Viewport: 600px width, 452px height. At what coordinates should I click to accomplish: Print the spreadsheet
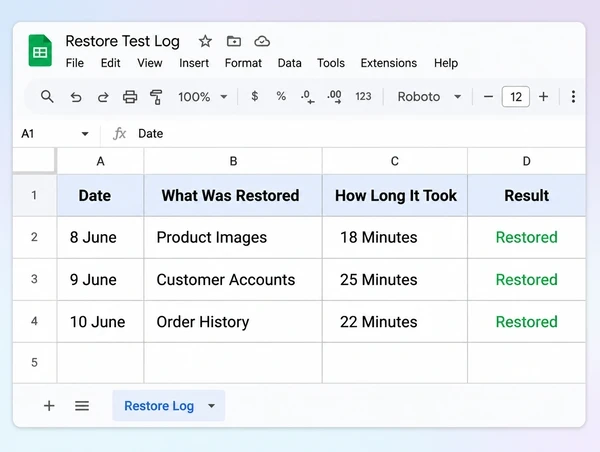pyautogui.click(x=130, y=97)
